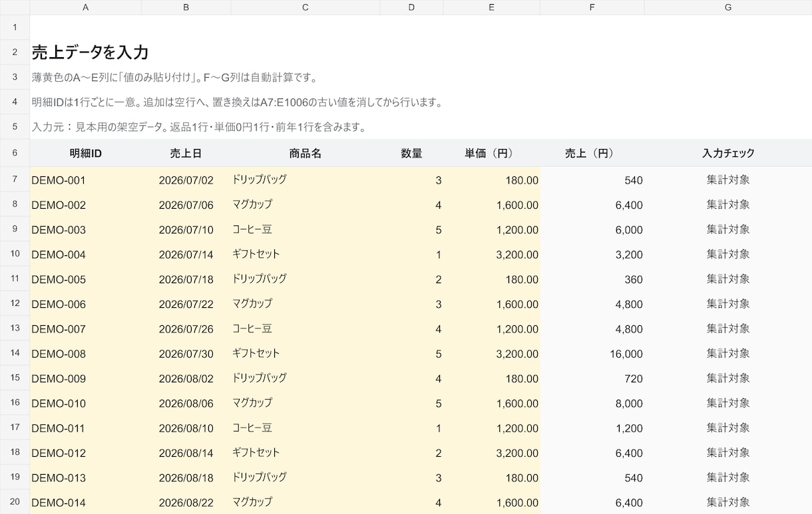Click マグカップ in row DEMO-002
The width and height of the screenshot is (812, 514).
click(x=252, y=204)
